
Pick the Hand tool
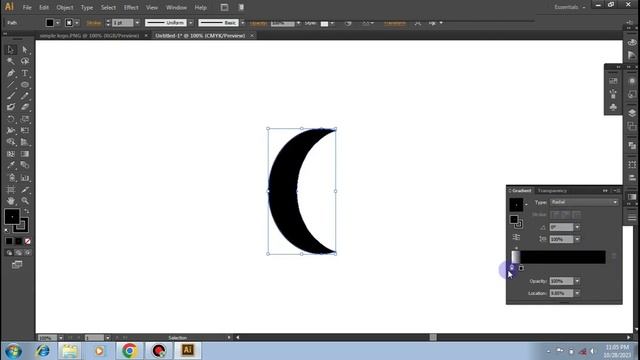click(x=11, y=201)
